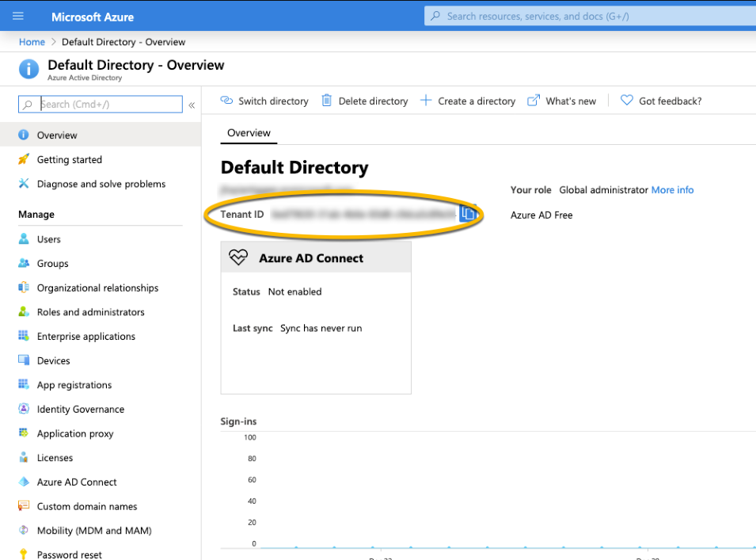The width and height of the screenshot is (756, 560).
Task: Click the Delete directory button label
Action: pyautogui.click(x=373, y=101)
